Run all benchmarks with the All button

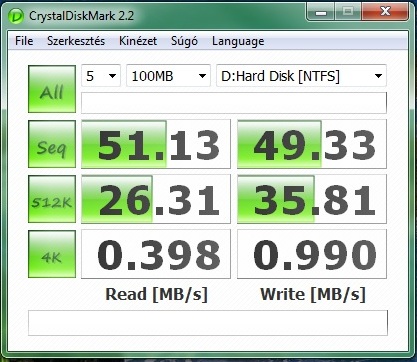[x=52, y=89]
